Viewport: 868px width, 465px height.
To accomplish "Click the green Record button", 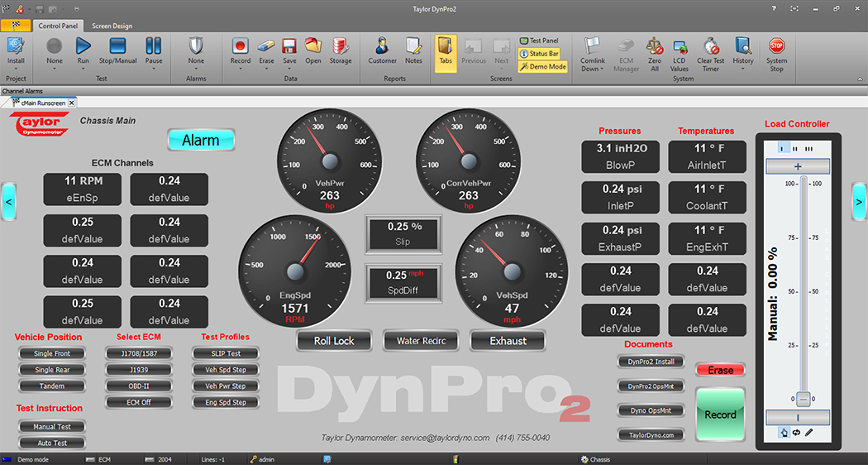I will coord(720,415).
